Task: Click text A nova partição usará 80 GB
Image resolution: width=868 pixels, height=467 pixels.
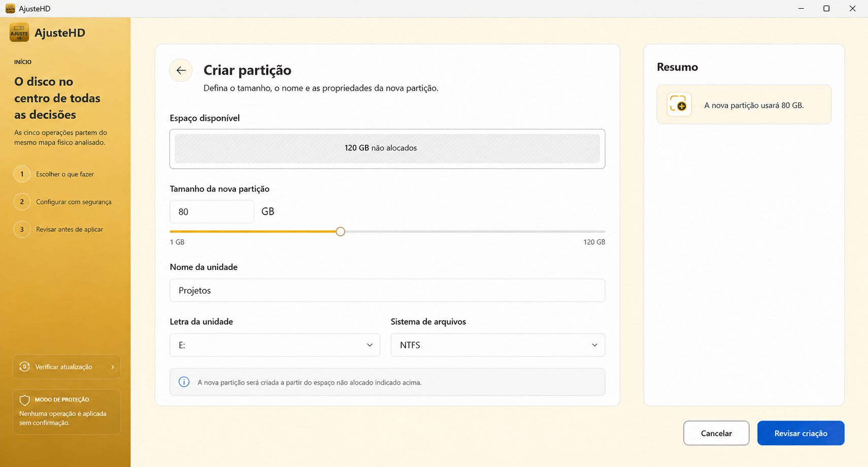Action: pos(754,106)
